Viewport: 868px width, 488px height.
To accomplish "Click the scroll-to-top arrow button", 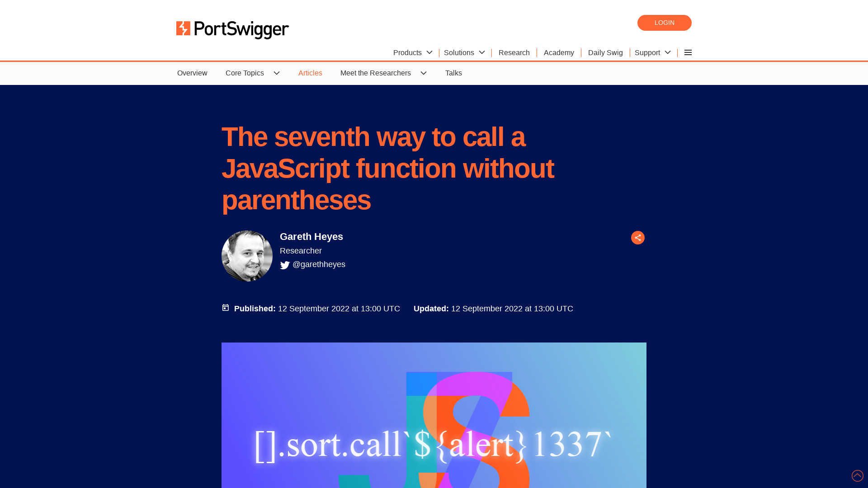I will click(857, 475).
